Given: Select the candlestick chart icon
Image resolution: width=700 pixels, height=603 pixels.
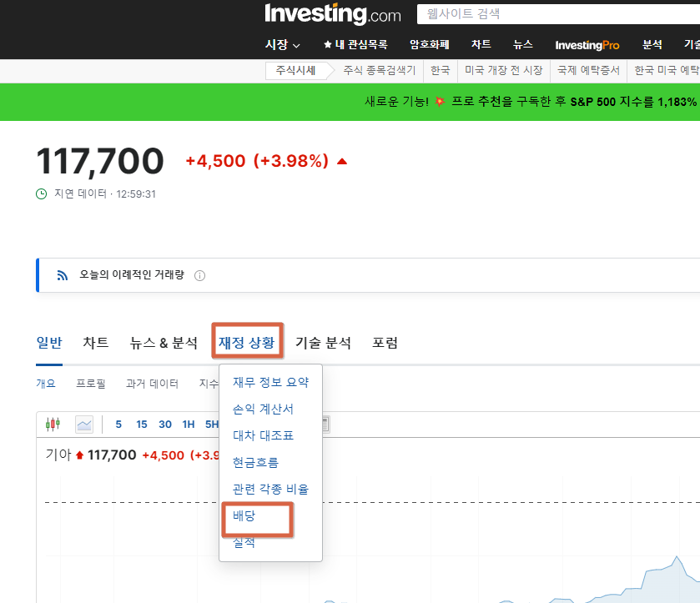Looking at the screenshot, I should click(52, 424).
